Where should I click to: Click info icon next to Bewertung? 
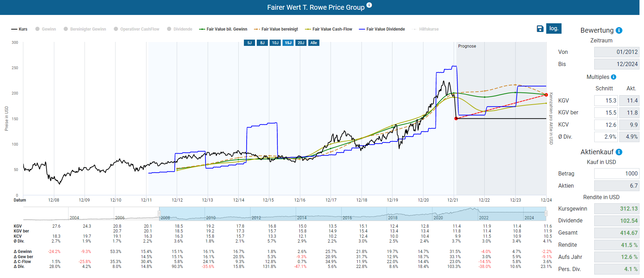click(x=619, y=31)
